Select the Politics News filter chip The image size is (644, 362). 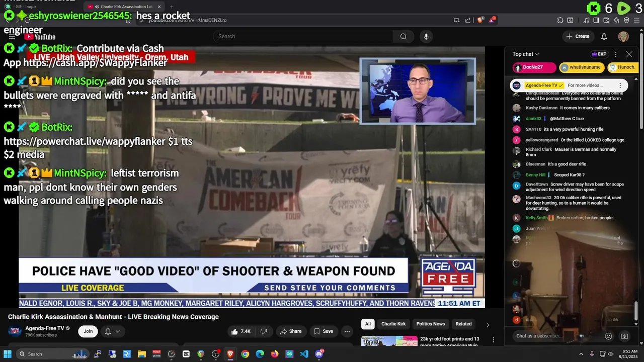[x=431, y=324]
